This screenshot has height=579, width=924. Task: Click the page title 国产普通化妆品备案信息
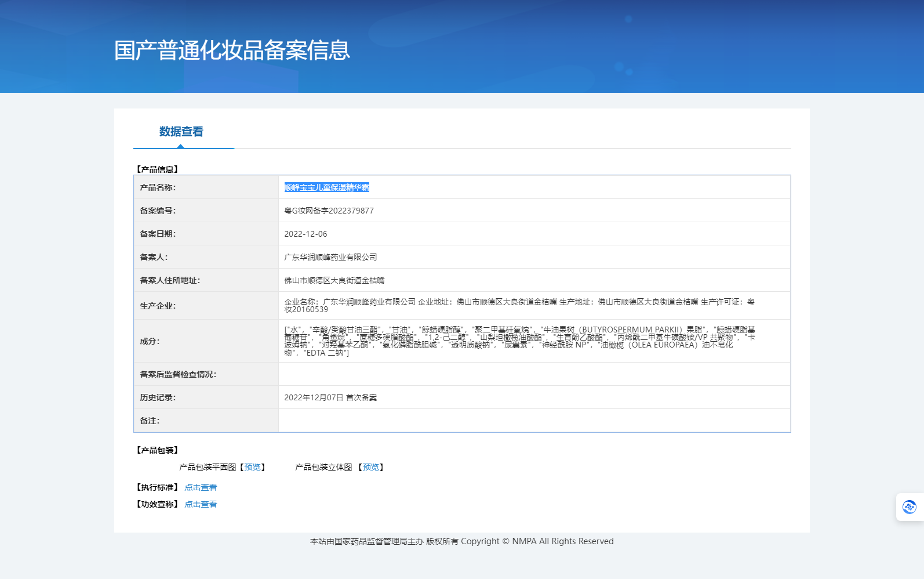tap(232, 50)
